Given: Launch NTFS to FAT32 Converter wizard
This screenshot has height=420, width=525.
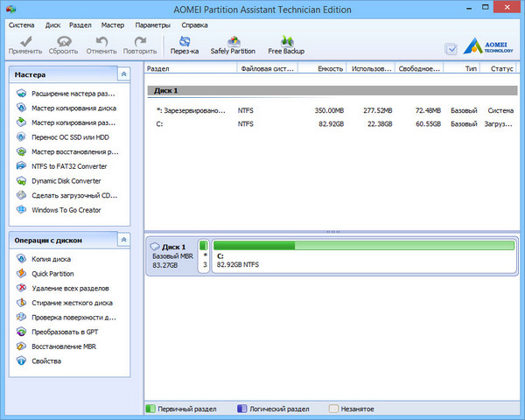Looking at the screenshot, I should pos(68,166).
